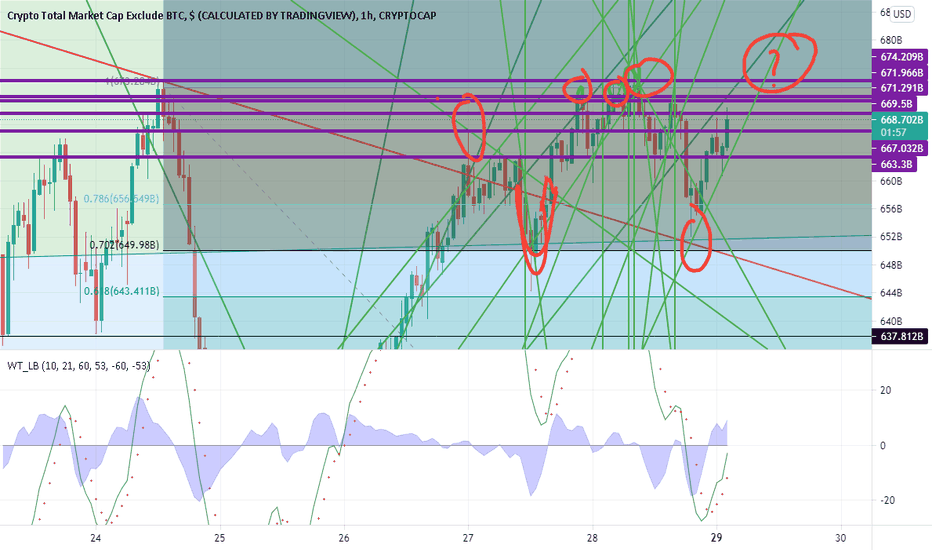
Task: Click indicator scale value 20
Action: click(886, 391)
